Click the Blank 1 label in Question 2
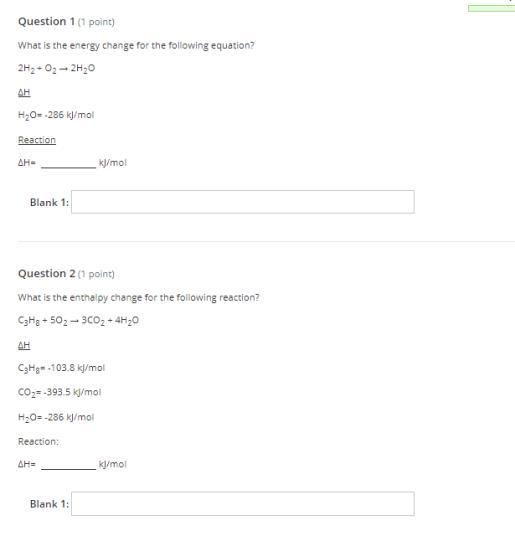The width and height of the screenshot is (515, 536). click(49, 504)
